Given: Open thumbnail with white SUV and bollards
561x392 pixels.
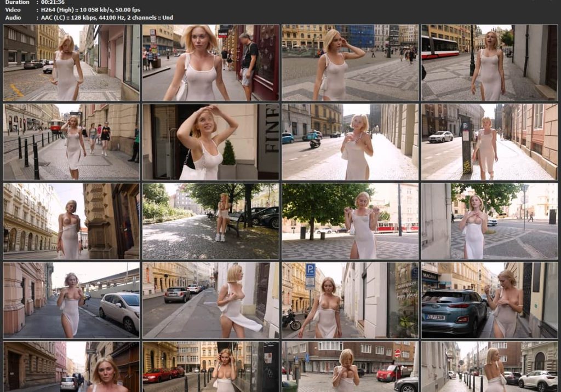Looking at the screenshot, I should pos(489,366).
